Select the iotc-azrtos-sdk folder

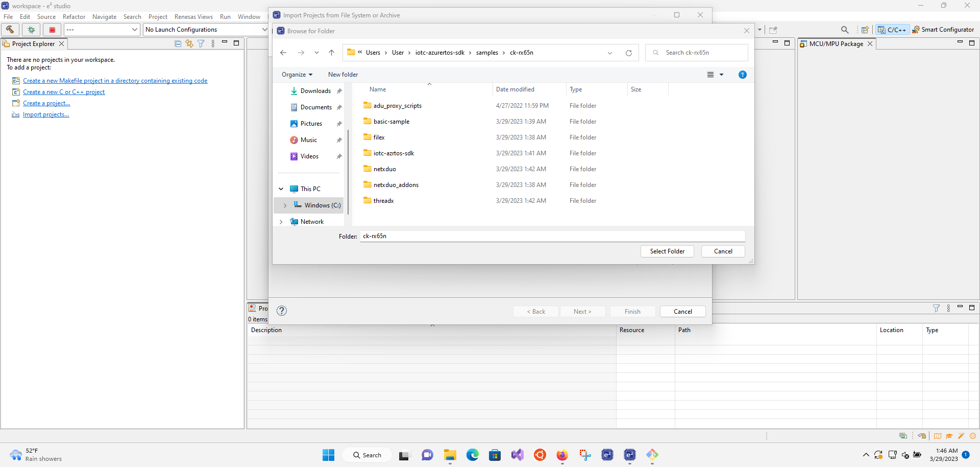coord(394,153)
